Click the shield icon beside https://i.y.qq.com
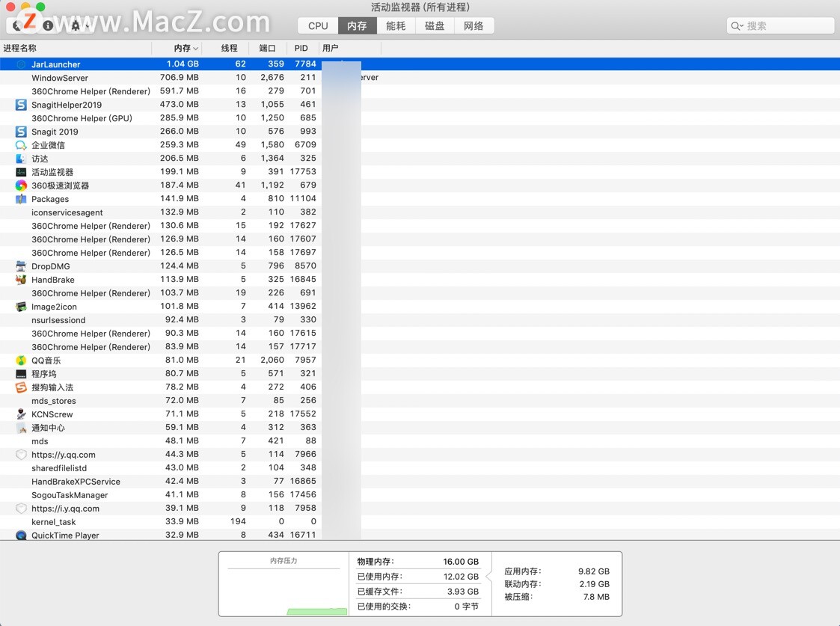 21,508
